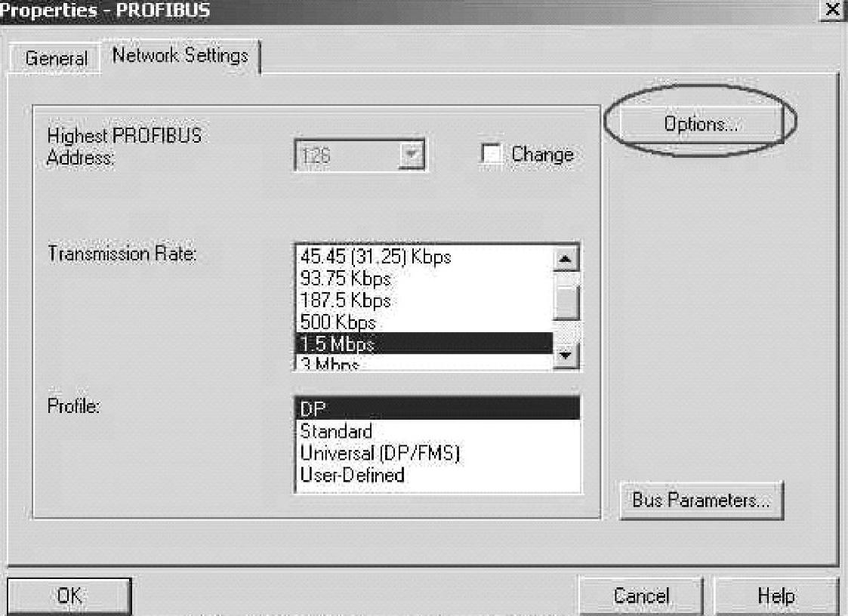
Task: Enable the Change checkbox
Action: click(x=491, y=153)
